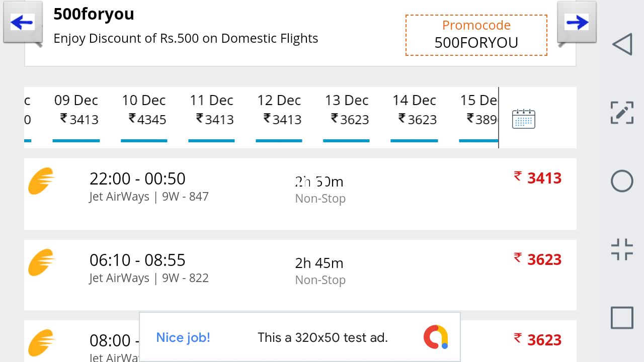Tap the blue left arrow button
Viewport: 644px width, 362px height.
22,22
